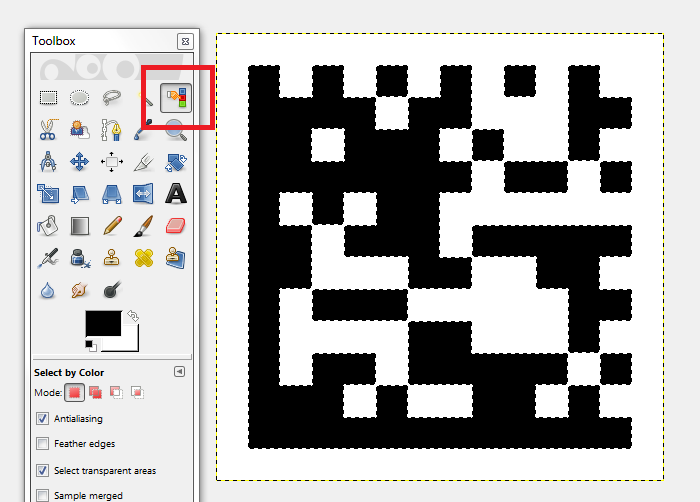Viewport: 700px width, 502px height.
Task: Pick the Color Picker eyedropper tool
Action: 143,130
